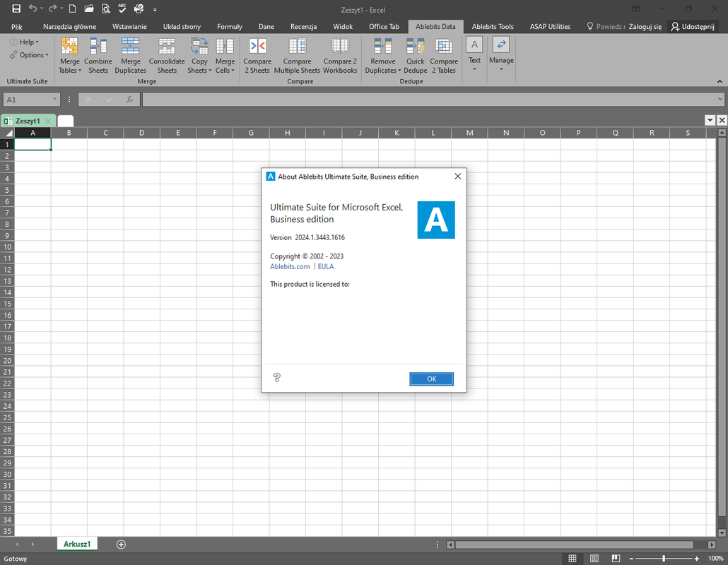Switch to Formuły ribbon tab
The width and height of the screenshot is (728, 565).
pos(230,26)
